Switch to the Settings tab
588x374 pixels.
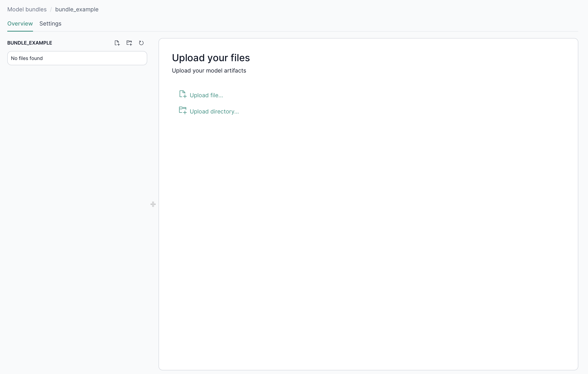[x=50, y=24]
